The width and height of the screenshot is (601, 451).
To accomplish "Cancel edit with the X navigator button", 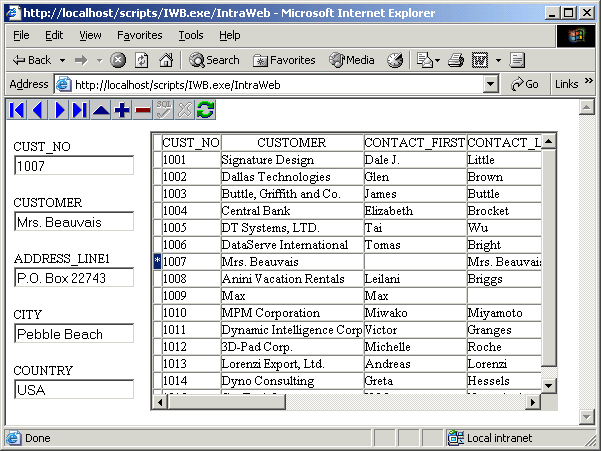I will coord(185,110).
